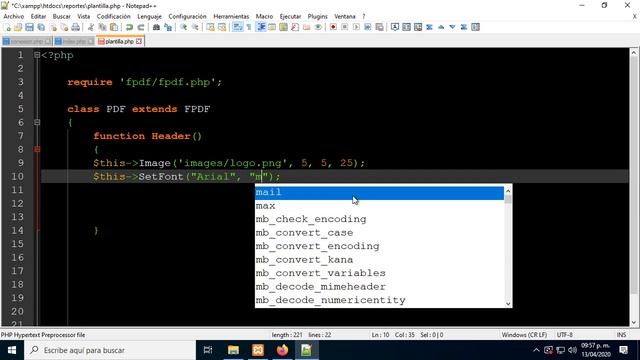
Task: Open Find with binoculars icon
Action: click(x=156, y=27)
